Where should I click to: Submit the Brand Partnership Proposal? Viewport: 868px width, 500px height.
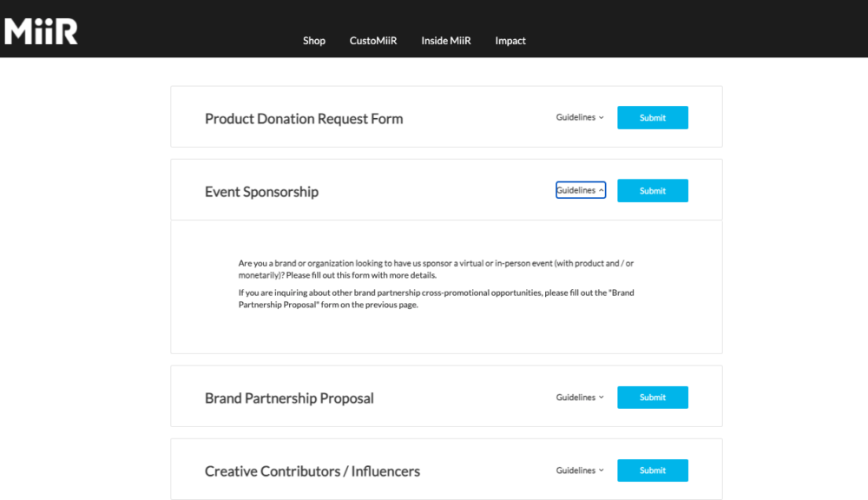(653, 397)
